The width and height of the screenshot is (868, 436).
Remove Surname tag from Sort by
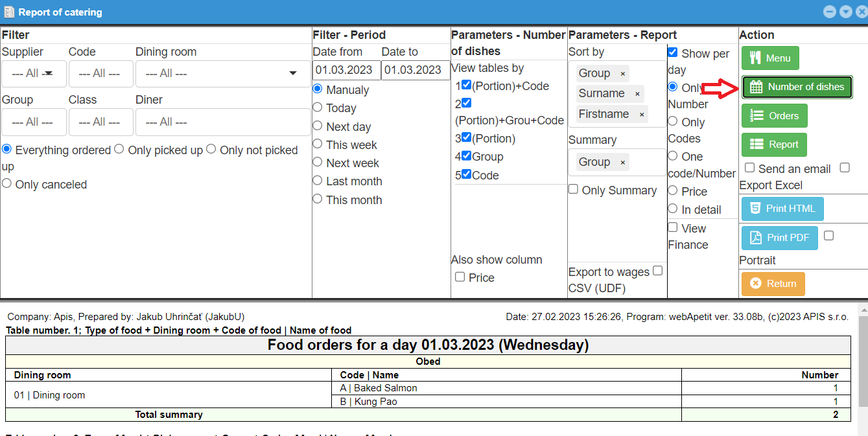(637, 94)
